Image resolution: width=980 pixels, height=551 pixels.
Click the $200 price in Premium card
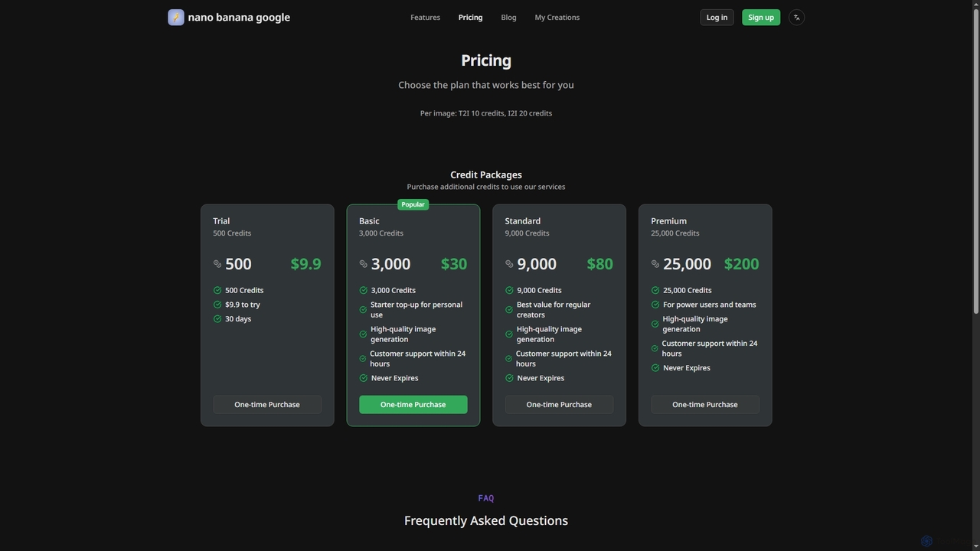tap(741, 264)
